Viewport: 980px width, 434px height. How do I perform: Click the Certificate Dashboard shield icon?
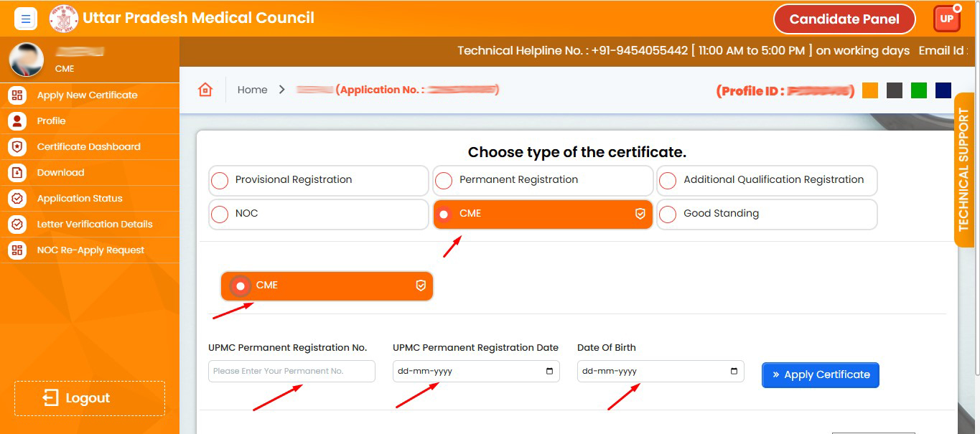tap(17, 147)
